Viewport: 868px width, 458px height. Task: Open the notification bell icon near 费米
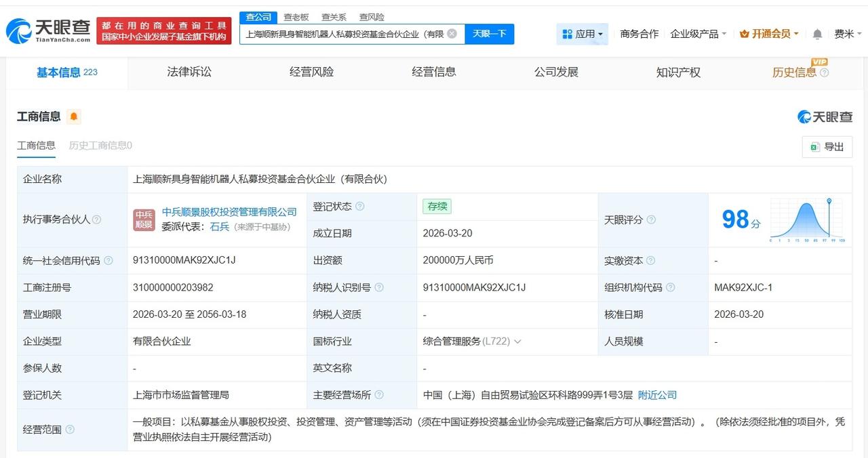[817, 33]
